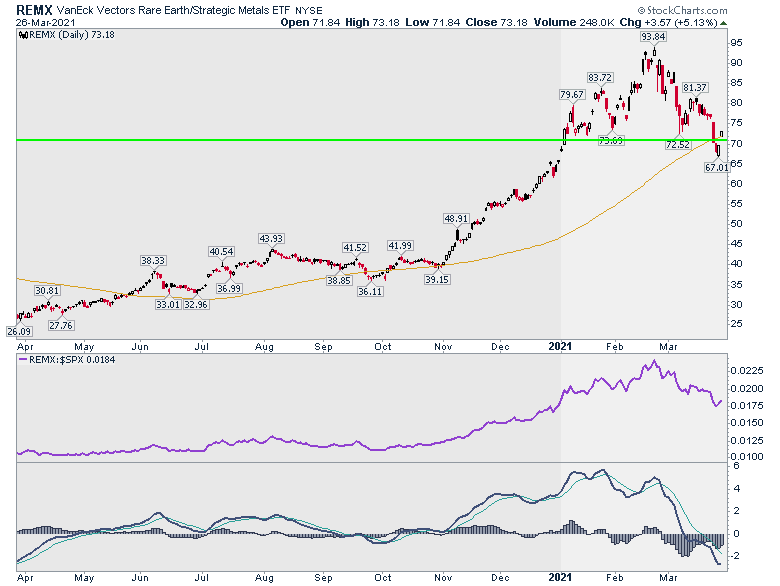
Task: Click the 2021 label on the price chart date axis
Action: 560,346
